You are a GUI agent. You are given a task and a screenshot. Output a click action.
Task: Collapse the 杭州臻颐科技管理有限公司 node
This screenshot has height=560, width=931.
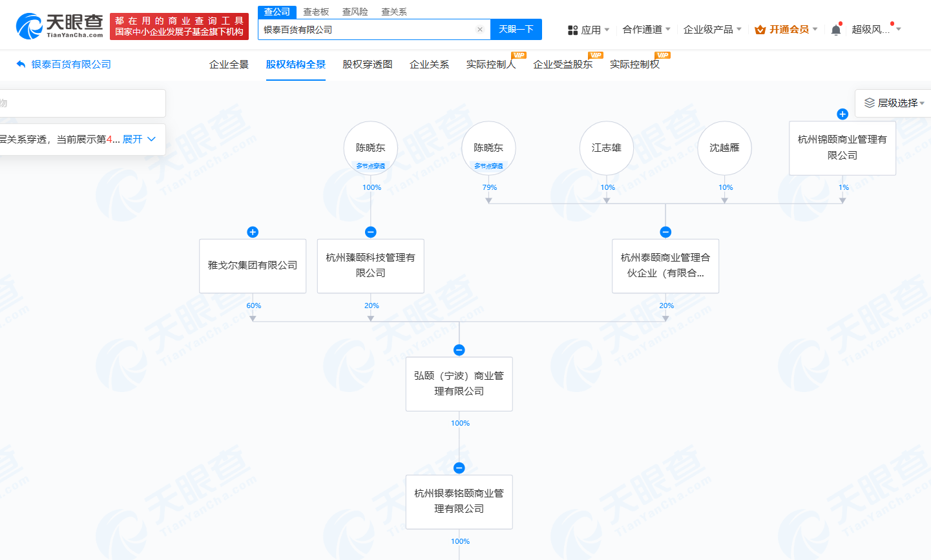371,232
